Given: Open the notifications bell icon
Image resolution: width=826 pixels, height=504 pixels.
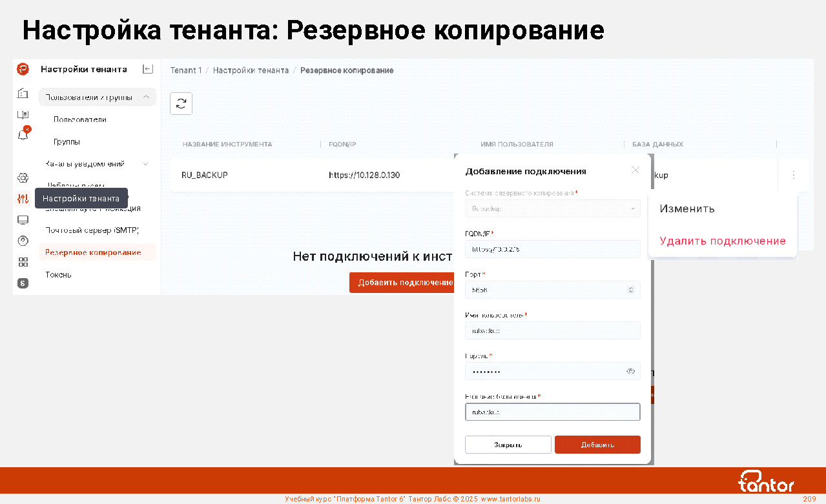Looking at the screenshot, I should [23, 135].
